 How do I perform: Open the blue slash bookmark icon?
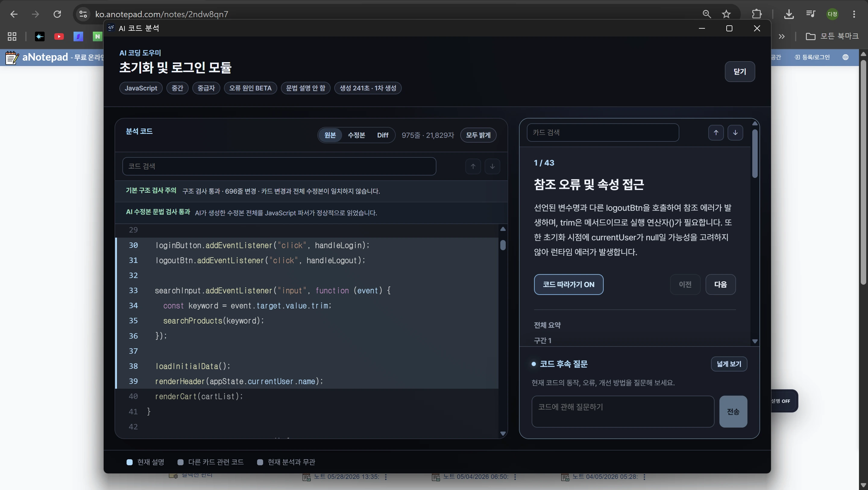(x=78, y=36)
